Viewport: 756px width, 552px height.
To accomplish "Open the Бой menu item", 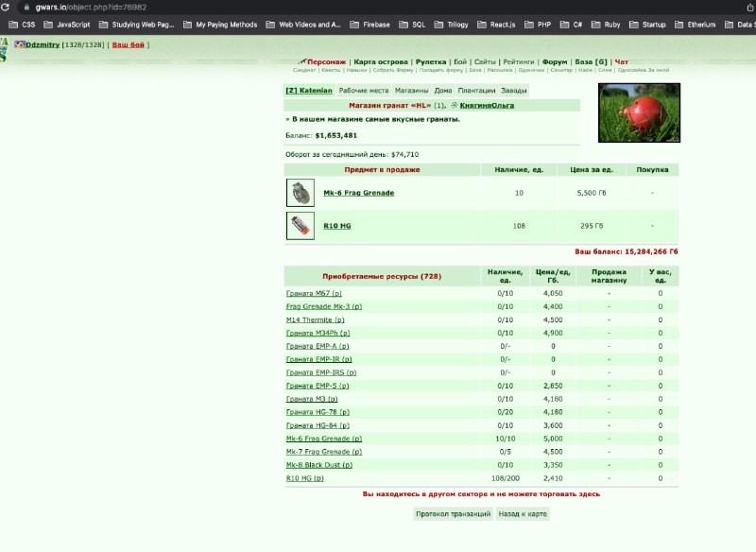I will (460, 61).
